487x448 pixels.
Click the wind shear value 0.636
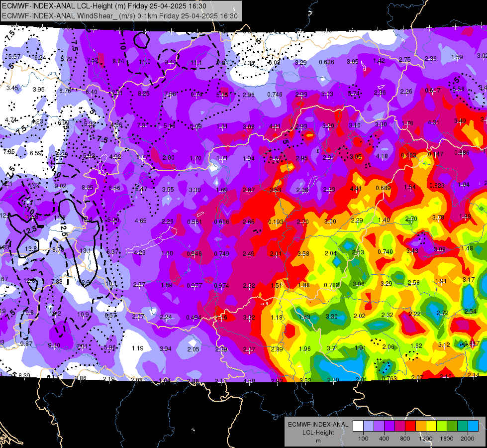point(326,62)
